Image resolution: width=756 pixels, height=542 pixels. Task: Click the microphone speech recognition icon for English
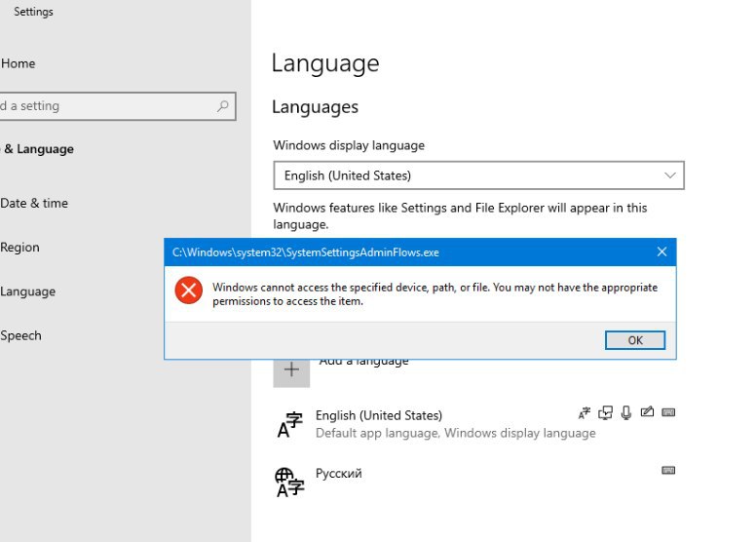click(x=626, y=412)
